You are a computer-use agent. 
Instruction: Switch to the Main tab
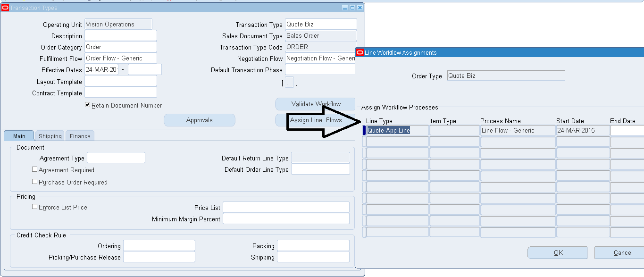pyautogui.click(x=19, y=136)
